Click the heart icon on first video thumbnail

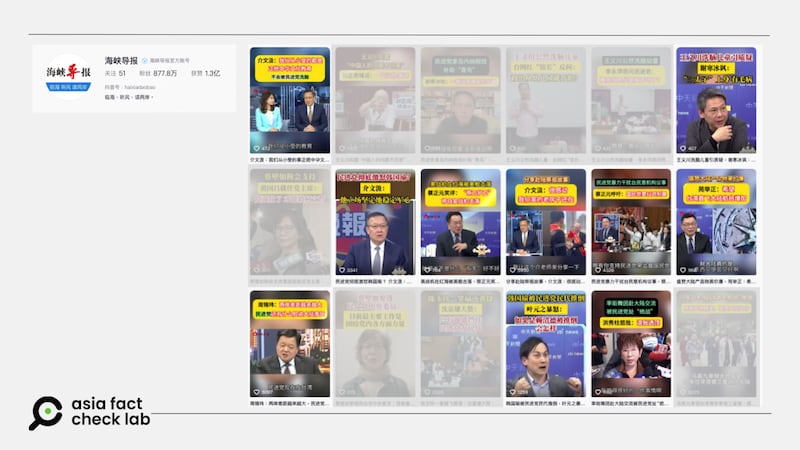tap(255, 148)
